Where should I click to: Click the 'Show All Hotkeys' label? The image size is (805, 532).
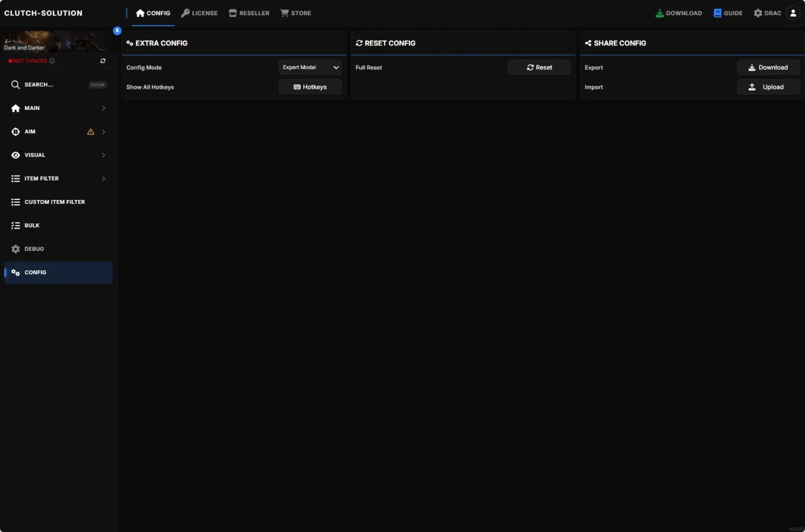[150, 87]
